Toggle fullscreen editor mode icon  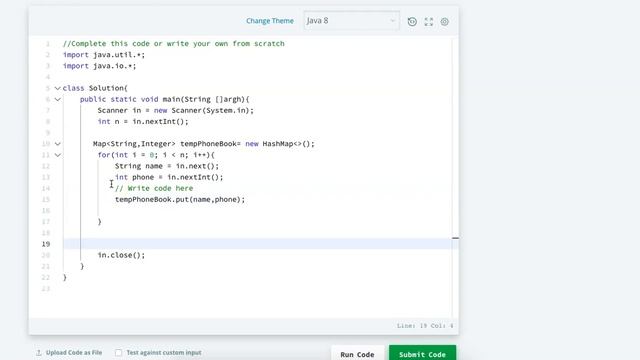(429, 22)
